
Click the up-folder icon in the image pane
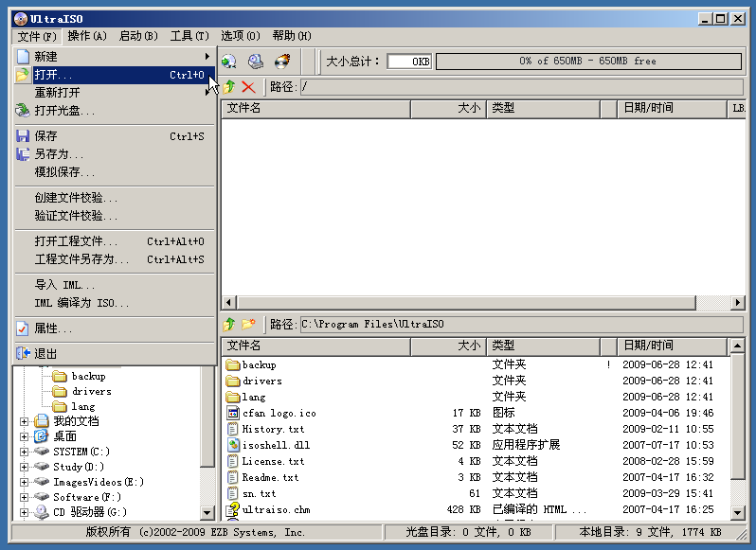click(229, 87)
